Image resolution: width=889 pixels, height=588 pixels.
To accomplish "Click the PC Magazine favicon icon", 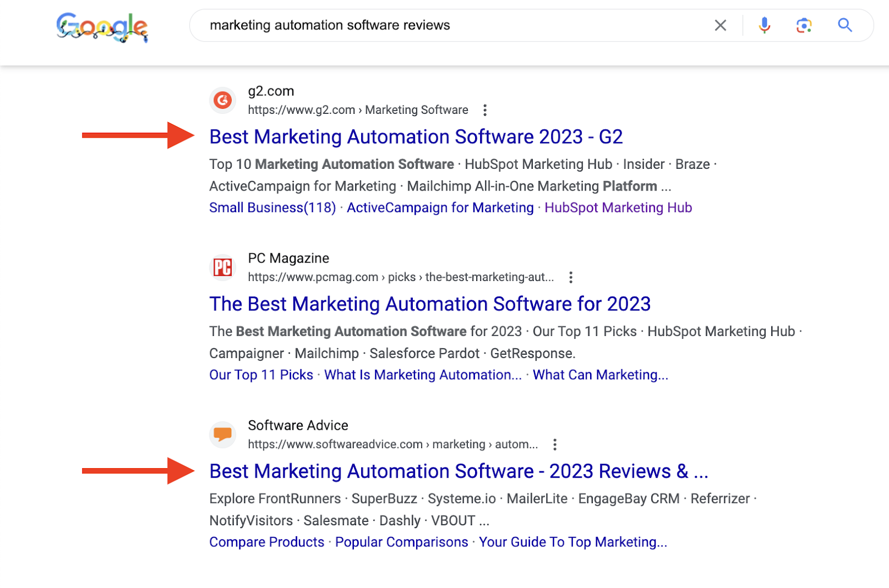I will pyautogui.click(x=223, y=267).
